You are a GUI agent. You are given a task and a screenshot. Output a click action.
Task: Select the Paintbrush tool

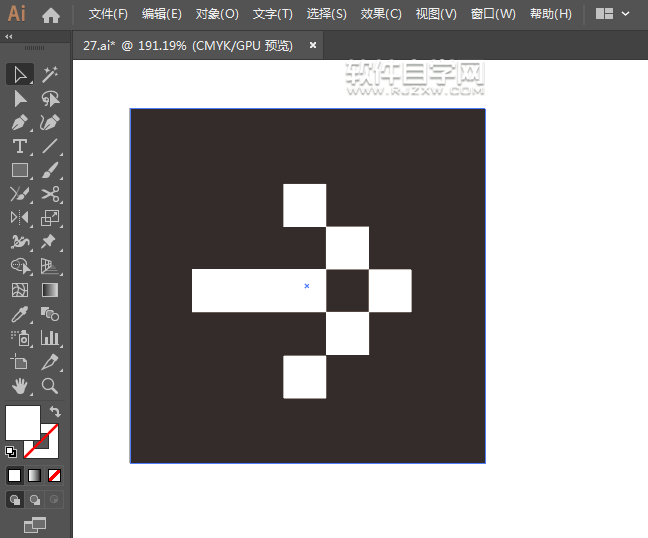coord(50,170)
